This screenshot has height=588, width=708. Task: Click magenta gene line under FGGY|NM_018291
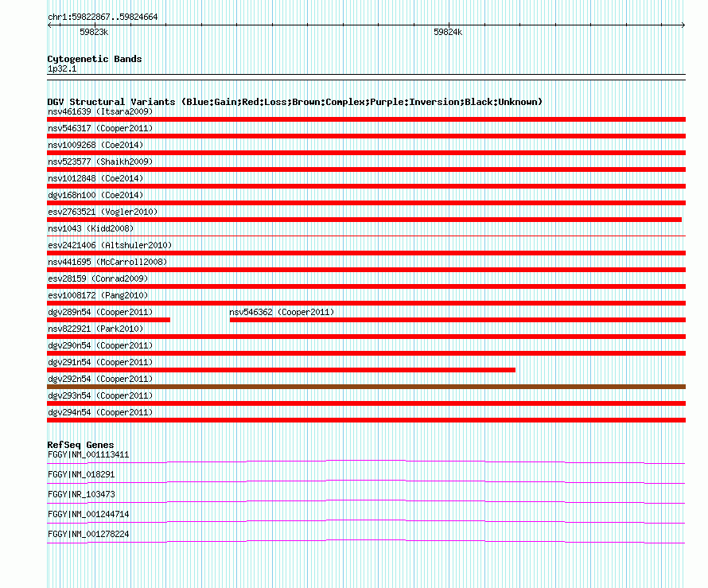coord(366,481)
